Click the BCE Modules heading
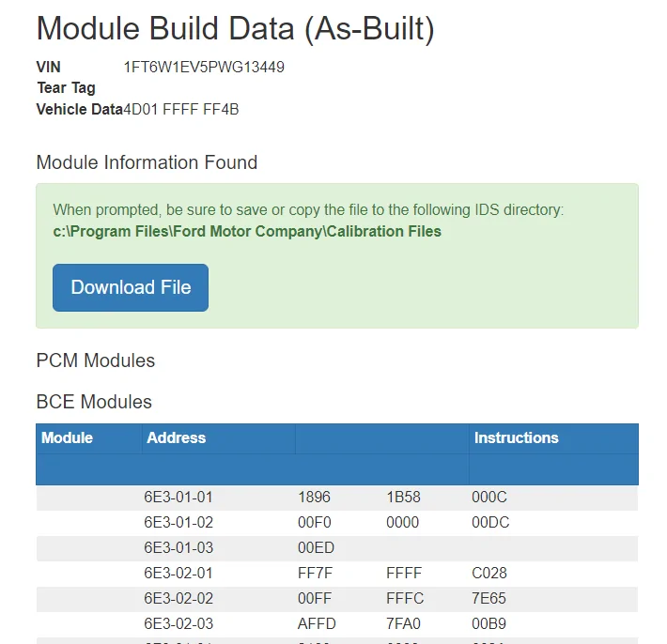The image size is (667, 644). (x=94, y=402)
